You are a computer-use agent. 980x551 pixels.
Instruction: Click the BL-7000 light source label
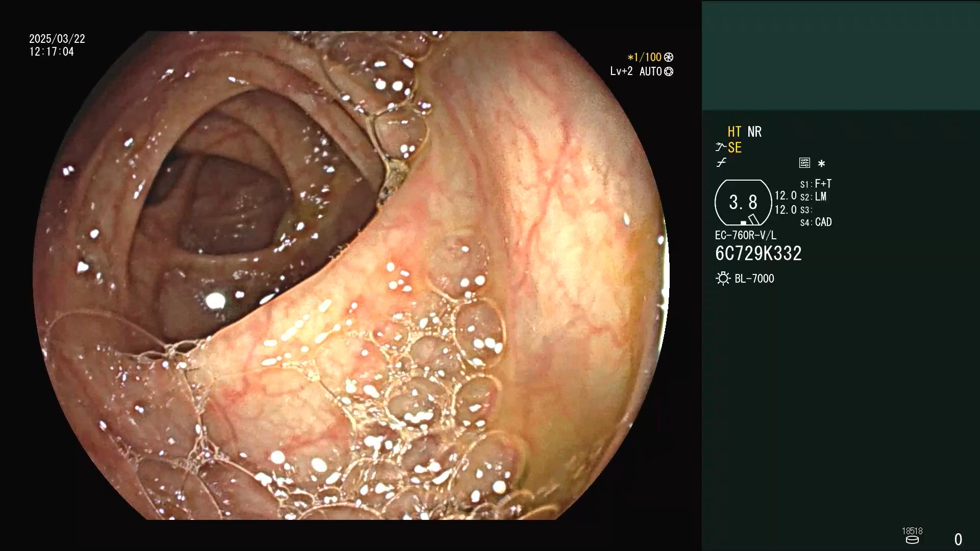point(754,279)
